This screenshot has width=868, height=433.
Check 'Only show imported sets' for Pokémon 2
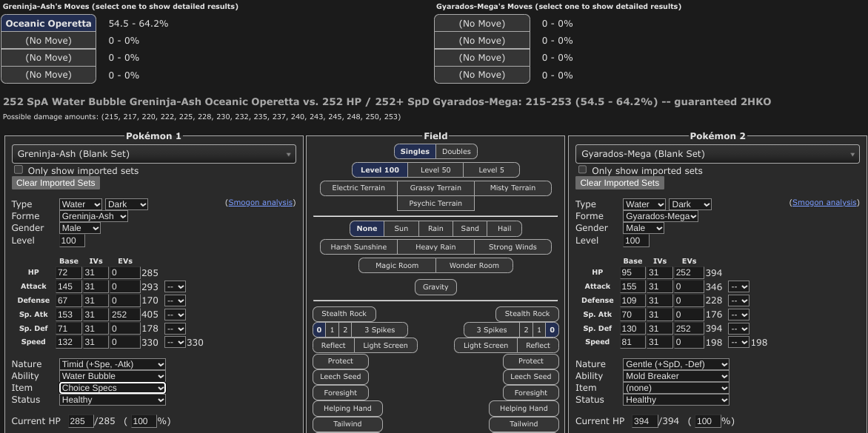tap(582, 169)
